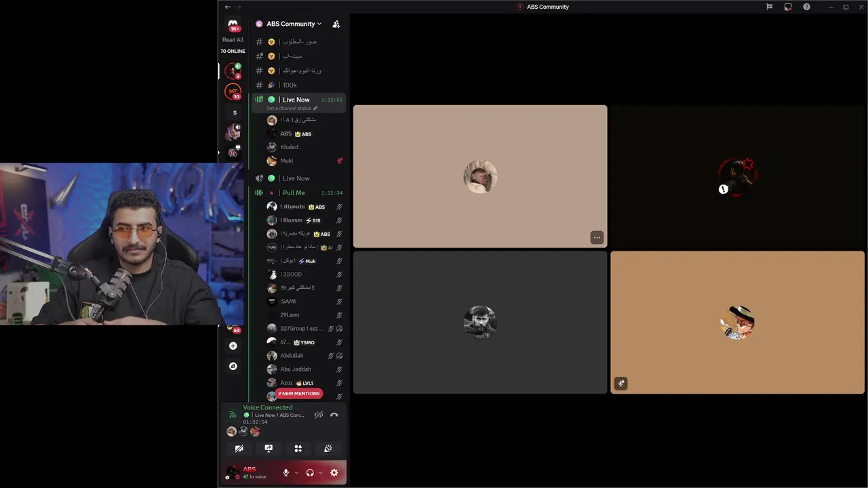Click the Help question mark icon
This screenshot has height=488, width=868.
pos(806,7)
